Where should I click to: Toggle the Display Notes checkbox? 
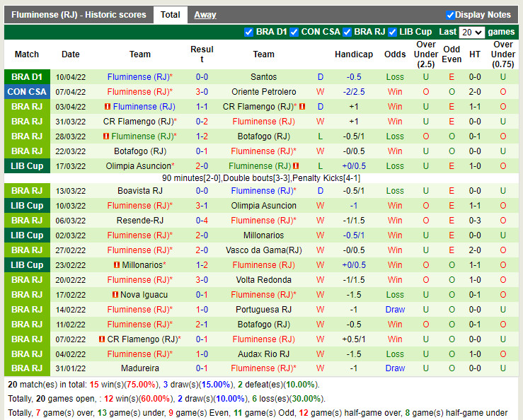(x=450, y=15)
